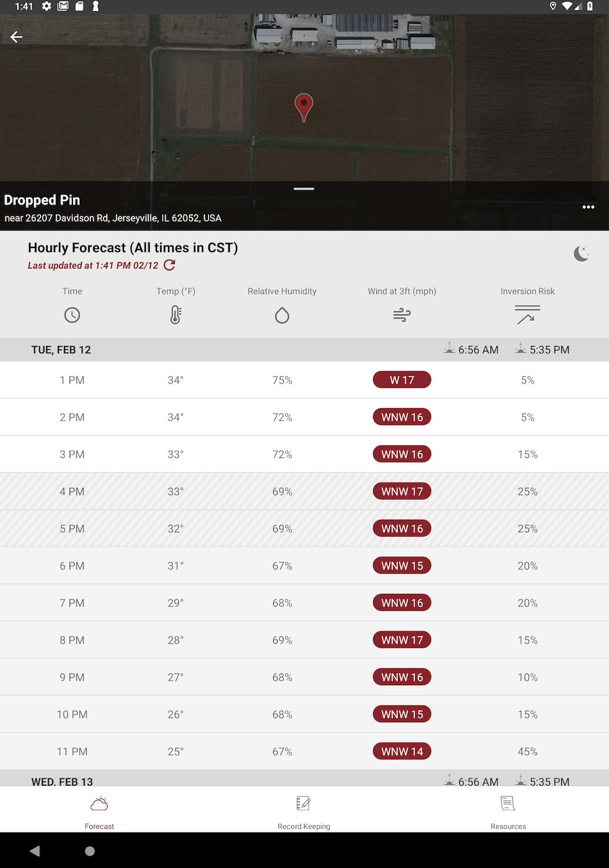609x868 pixels.
Task: Toggle the night mode moon icon
Action: (x=582, y=254)
